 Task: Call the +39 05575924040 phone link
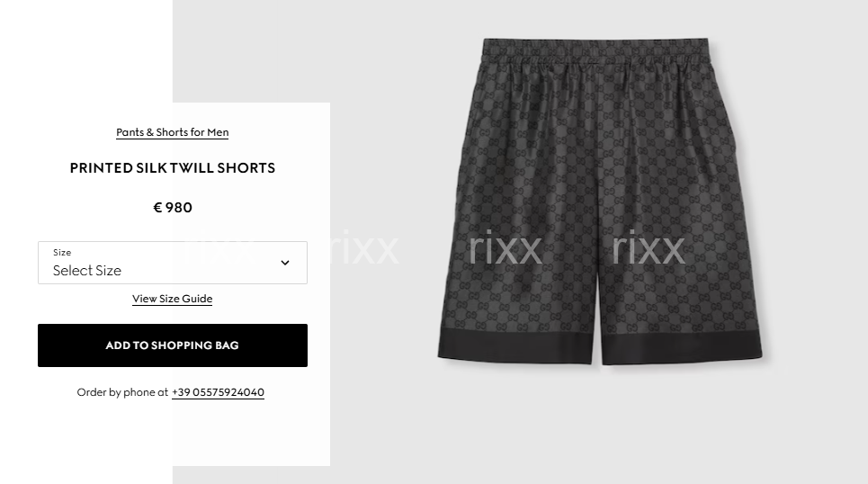coord(218,392)
